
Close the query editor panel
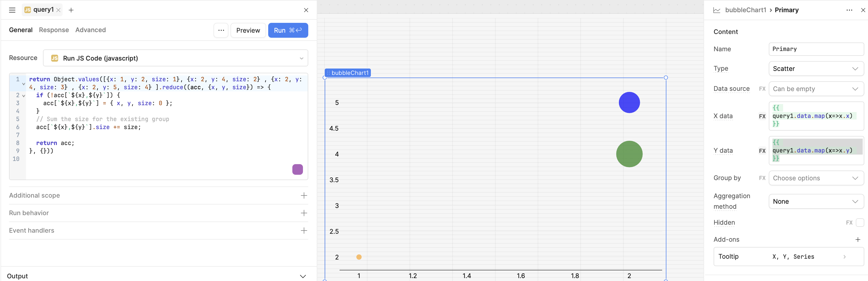coord(306,10)
